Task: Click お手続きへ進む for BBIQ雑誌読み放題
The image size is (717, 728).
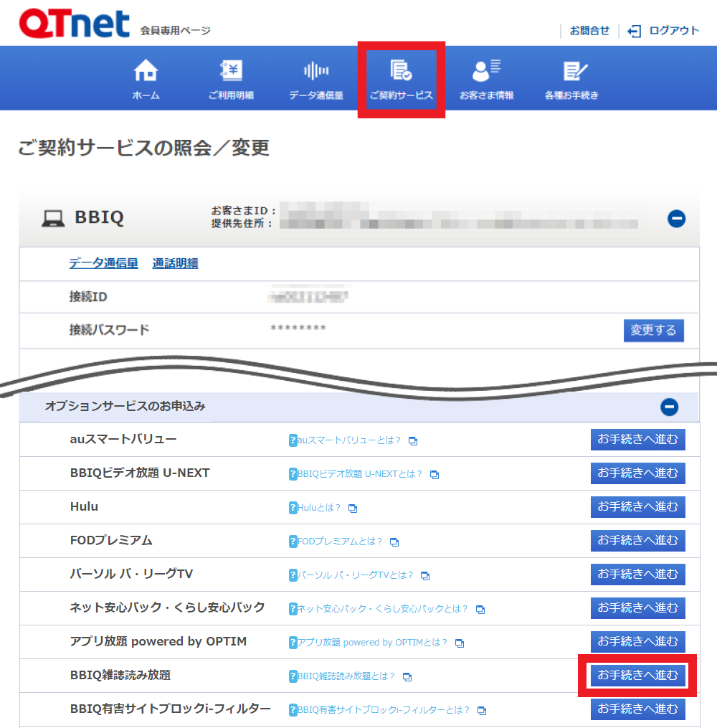Action: coord(637,676)
